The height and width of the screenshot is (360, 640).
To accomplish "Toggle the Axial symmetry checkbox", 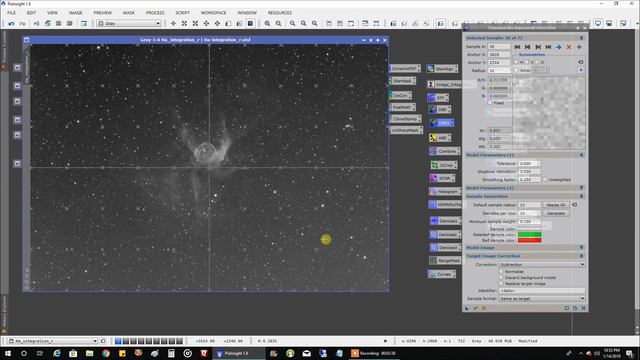I will tap(516, 70).
